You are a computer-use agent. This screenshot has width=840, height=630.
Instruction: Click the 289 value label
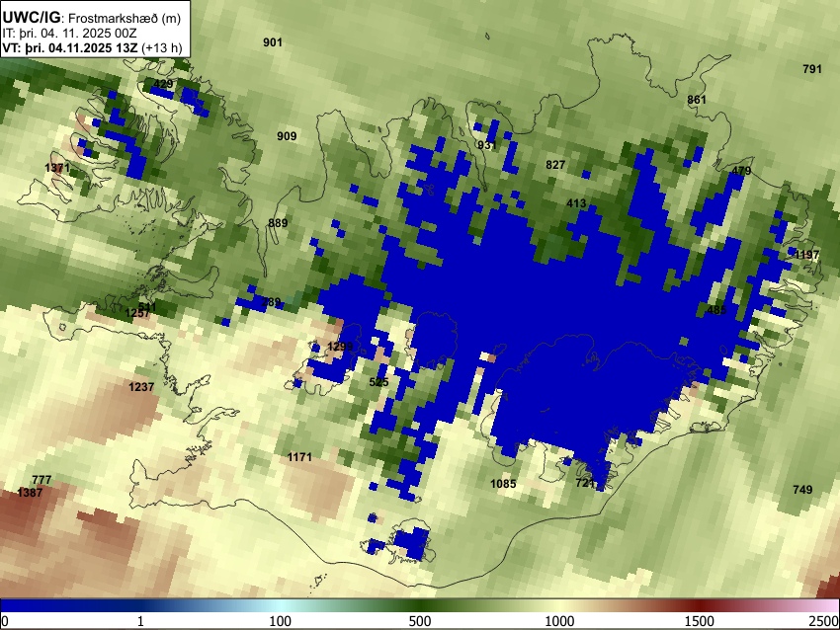point(271,302)
